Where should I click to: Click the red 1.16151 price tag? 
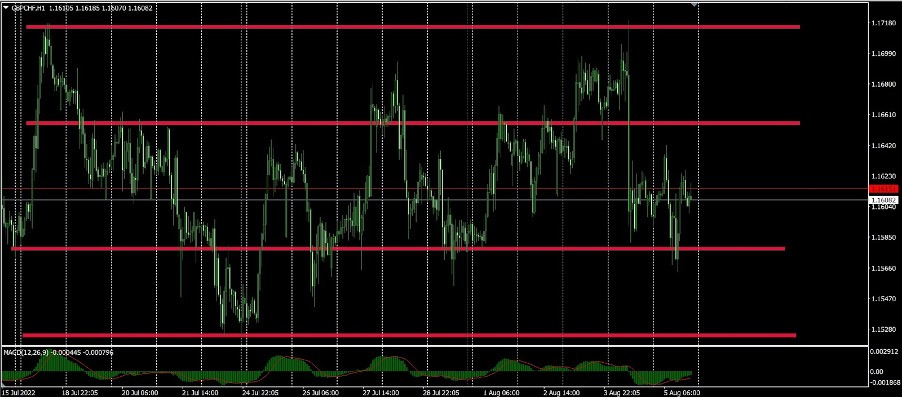tap(884, 189)
